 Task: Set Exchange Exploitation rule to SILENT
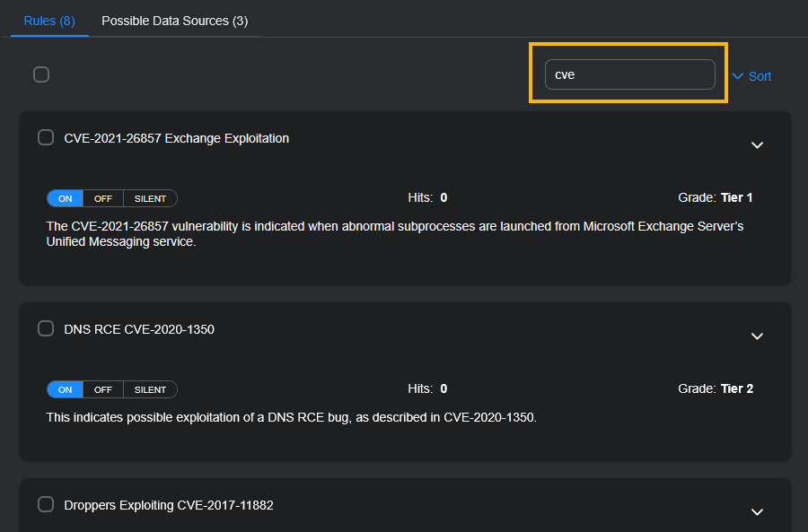coord(151,198)
